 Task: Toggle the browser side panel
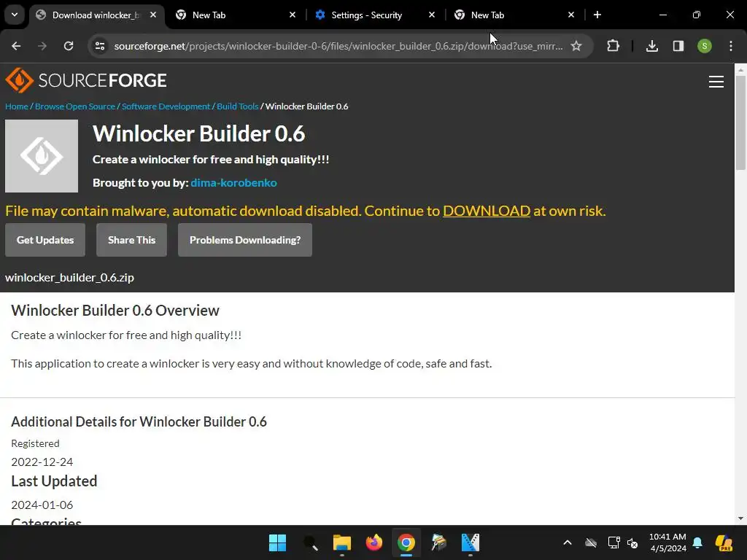pos(678,46)
